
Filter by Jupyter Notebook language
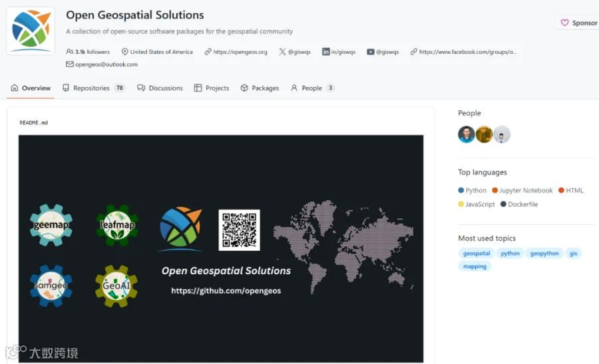[522, 190]
